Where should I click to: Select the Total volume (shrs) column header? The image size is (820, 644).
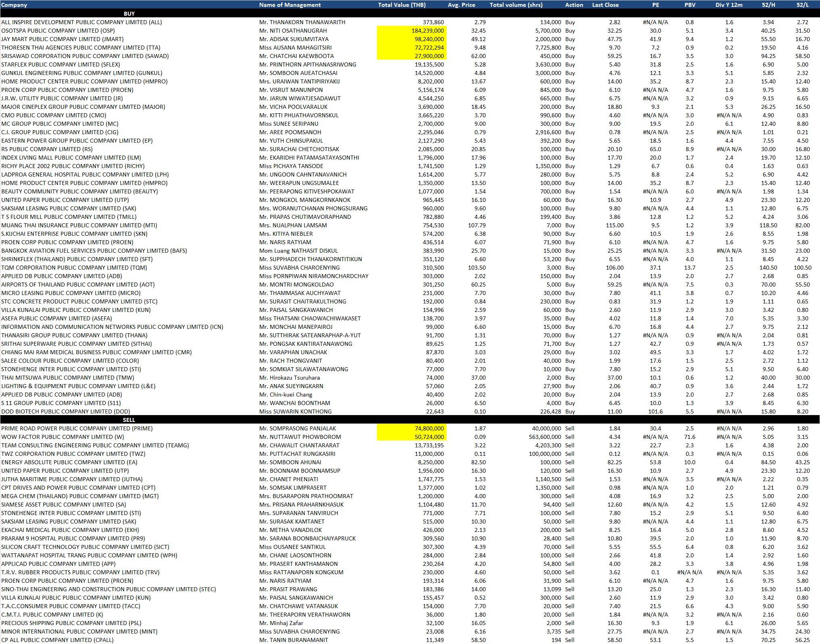[x=516, y=5]
